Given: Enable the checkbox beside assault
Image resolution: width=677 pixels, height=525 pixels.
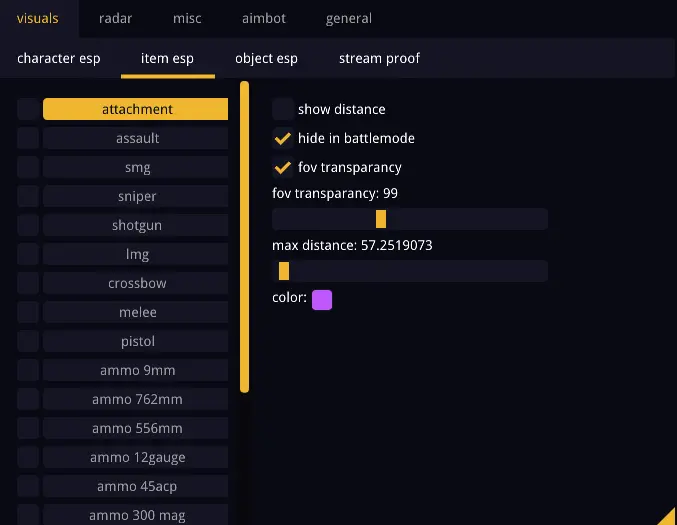Looking at the screenshot, I should click(28, 138).
